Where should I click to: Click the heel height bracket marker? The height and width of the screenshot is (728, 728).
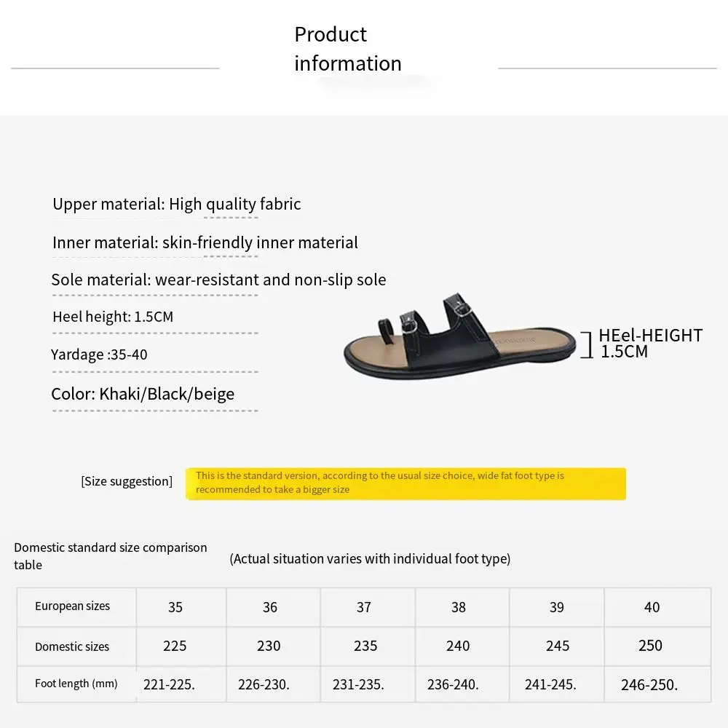pyautogui.click(x=587, y=344)
